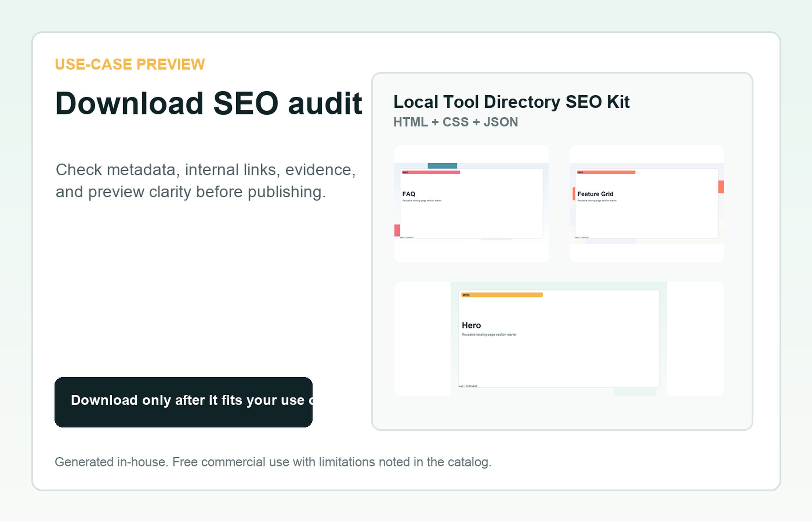Open the FAQ section thumbnail

(x=472, y=203)
